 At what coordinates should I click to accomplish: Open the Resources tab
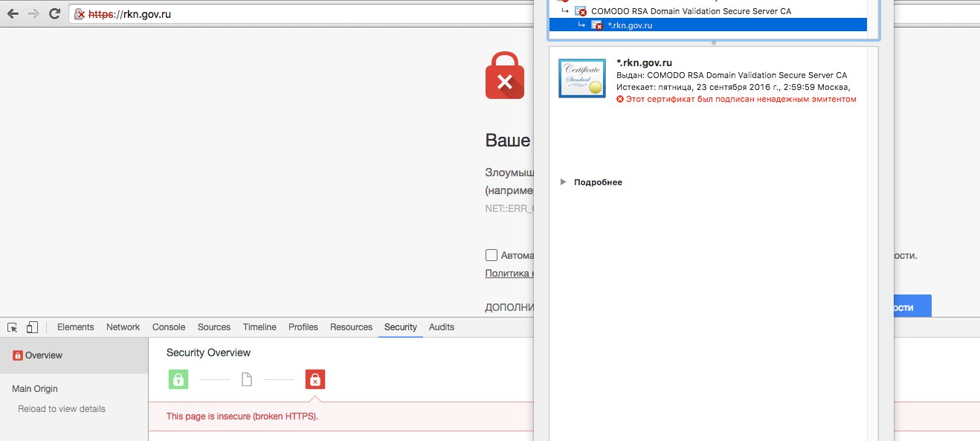(x=351, y=327)
